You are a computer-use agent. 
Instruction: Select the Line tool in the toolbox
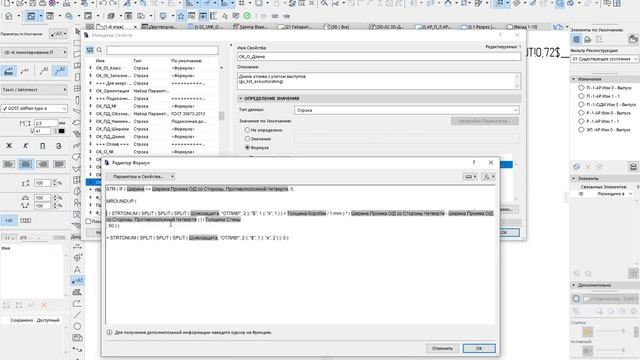tap(77, 315)
